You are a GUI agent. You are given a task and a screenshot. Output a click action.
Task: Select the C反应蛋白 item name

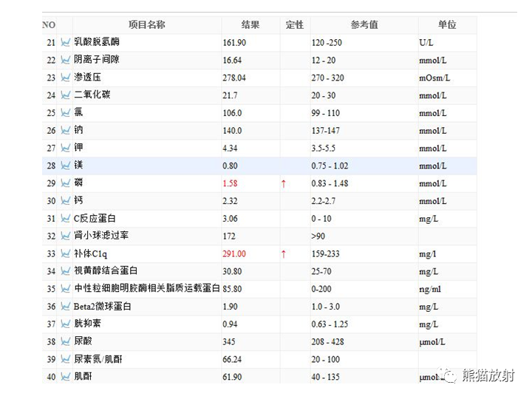point(95,218)
